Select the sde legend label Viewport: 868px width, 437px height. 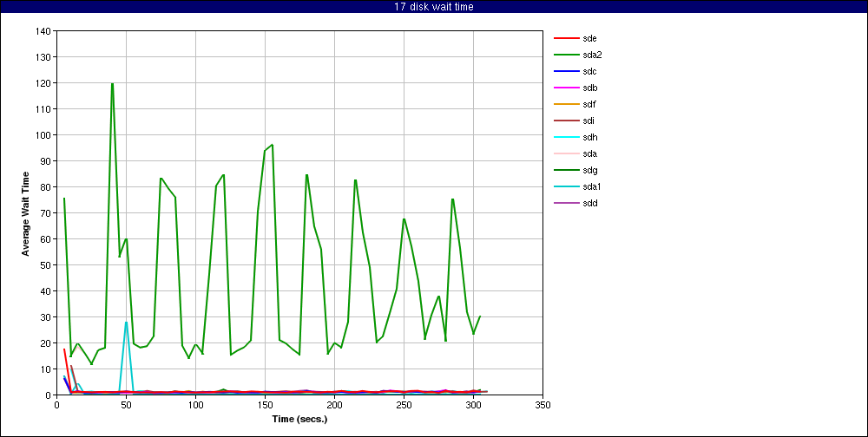pos(589,39)
